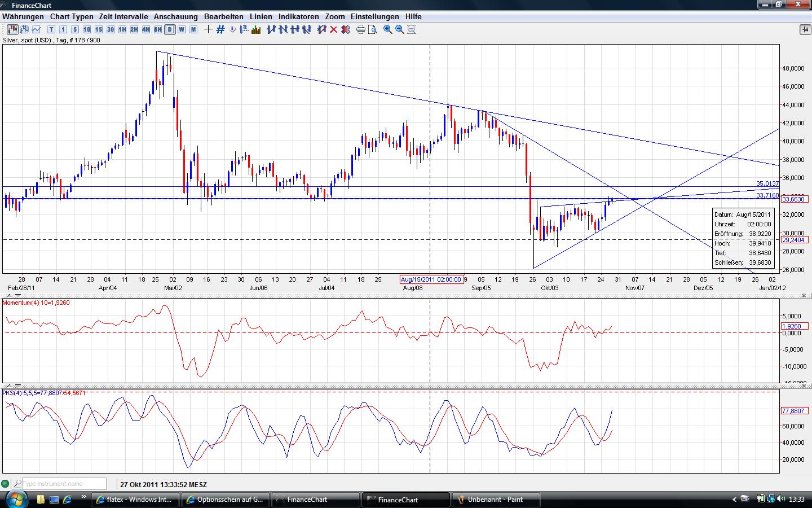The height and width of the screenshot is (508, 812).
Task: Open Optionsschein taskbar window
Action: point(226,500)
